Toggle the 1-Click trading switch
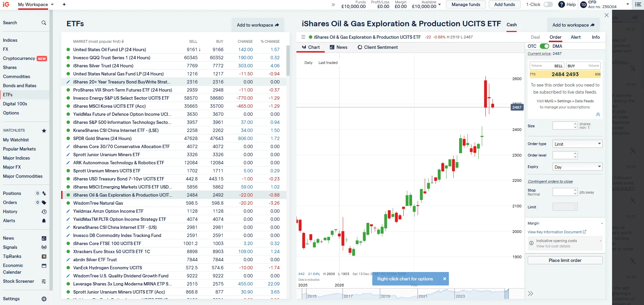Viewport: 644px width, 305px height. coord(548,4)
